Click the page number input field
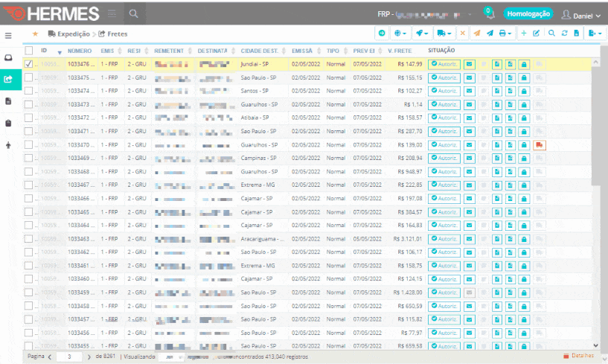Screen dimensions: 608x364 tap(69, 357)
